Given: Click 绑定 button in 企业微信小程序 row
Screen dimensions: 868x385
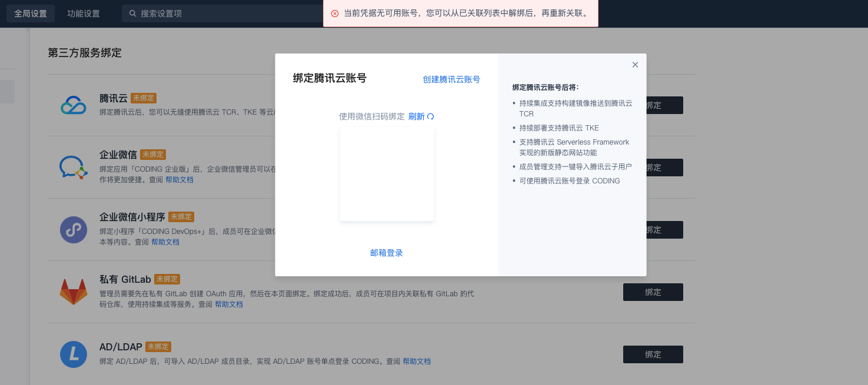Looking at the screenshot, I should (664, 230).
